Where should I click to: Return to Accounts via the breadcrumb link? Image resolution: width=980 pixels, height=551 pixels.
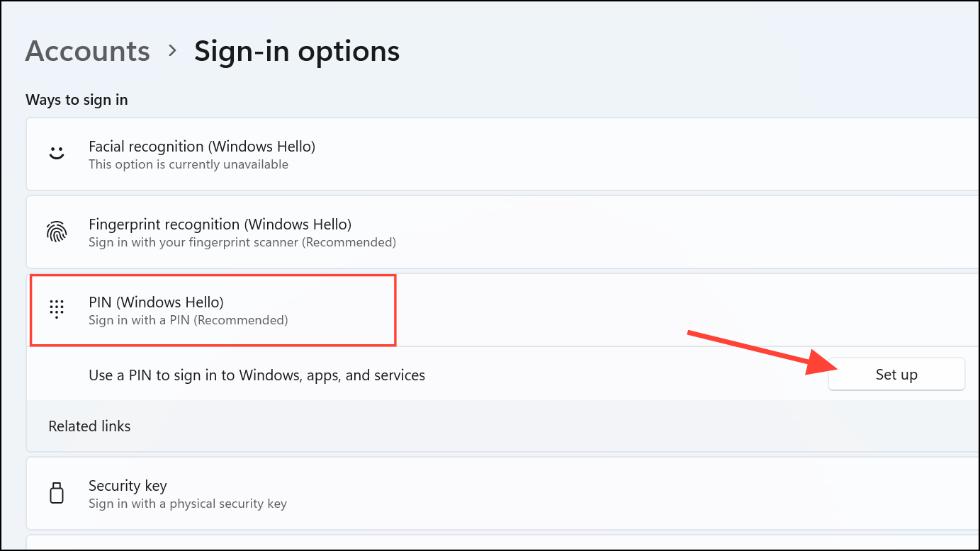(87, 50)
